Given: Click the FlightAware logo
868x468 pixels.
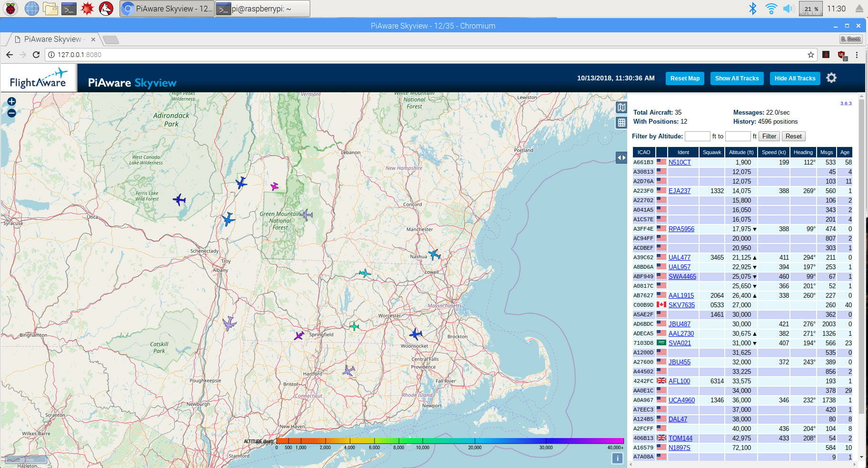Looking at the screenshot, I should tap(37, 78).
